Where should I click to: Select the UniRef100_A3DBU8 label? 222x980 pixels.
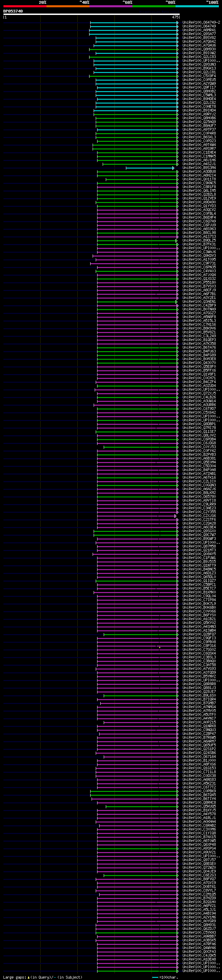point(199,172)
